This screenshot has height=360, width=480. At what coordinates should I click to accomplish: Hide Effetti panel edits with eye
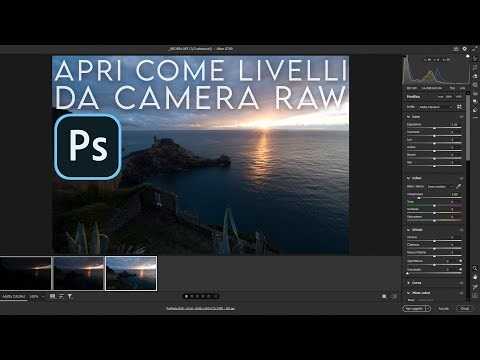pyautogui.click(x=462, y=230)
